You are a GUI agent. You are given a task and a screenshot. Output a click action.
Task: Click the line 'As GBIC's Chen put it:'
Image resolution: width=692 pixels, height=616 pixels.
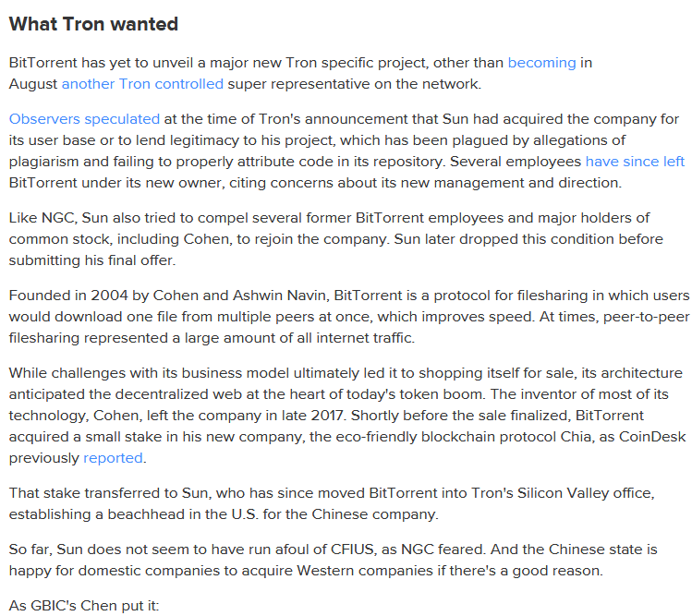84,606
